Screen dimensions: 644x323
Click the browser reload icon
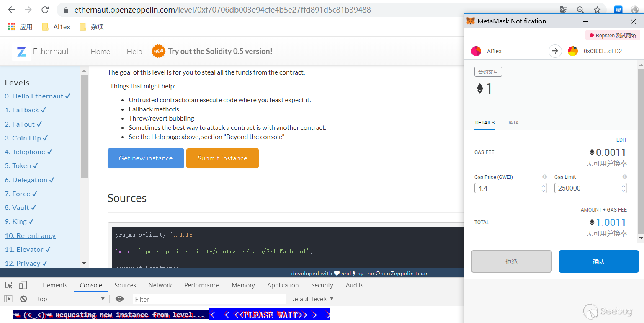(45, 10)
